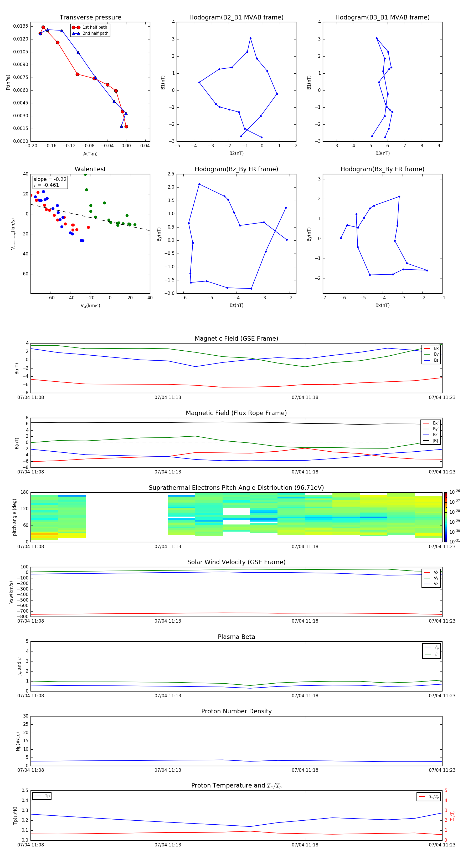Screen dimensions: 473x868
Task: Click the 'B2(nT)' x-axis label
Action: 236,153
